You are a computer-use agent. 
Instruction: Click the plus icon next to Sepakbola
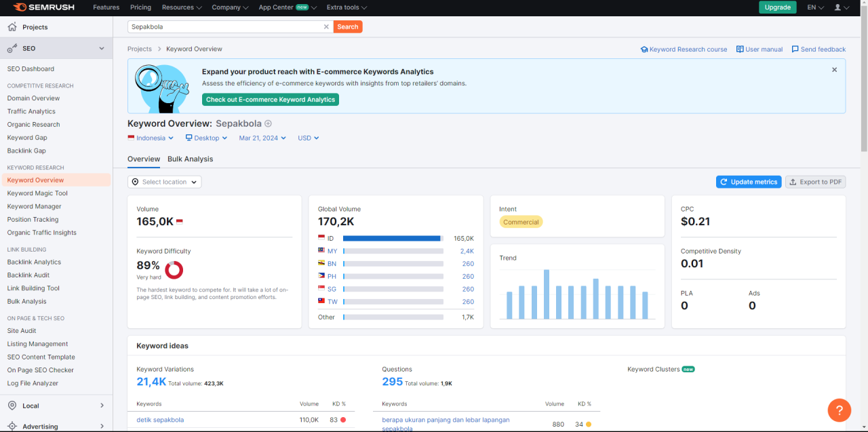(x=268, y=124)
